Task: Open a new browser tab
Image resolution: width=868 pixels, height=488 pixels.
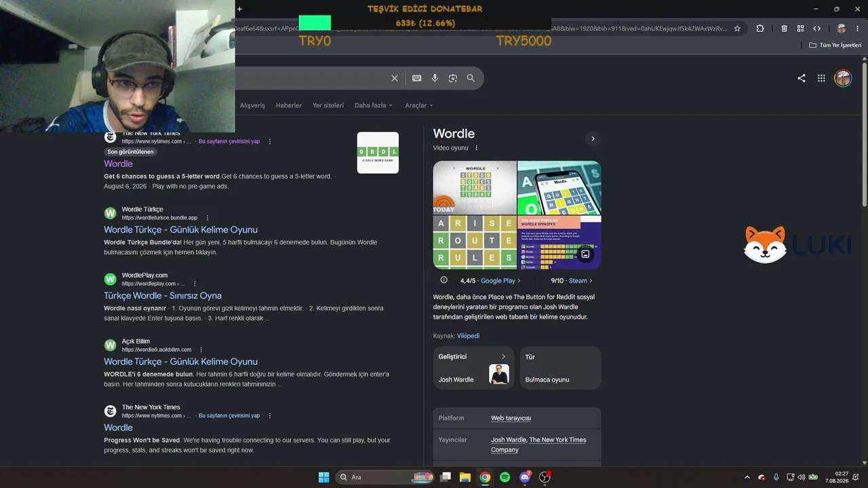Action: [x=239, y=9]
